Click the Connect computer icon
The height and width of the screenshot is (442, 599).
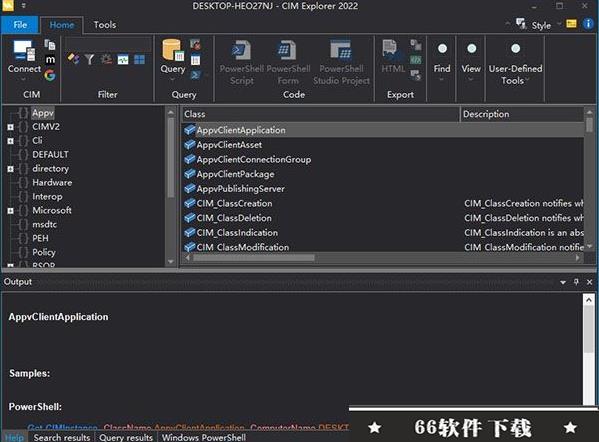pos(24,51)
